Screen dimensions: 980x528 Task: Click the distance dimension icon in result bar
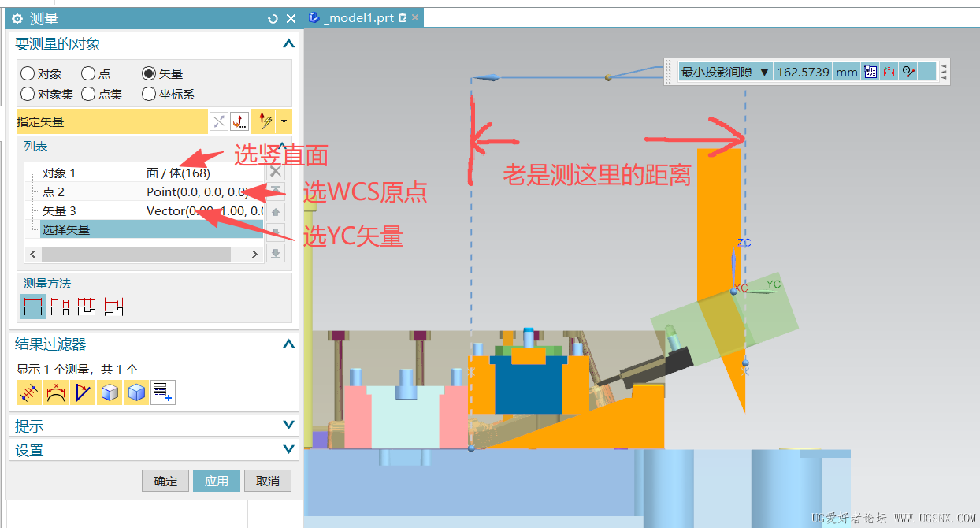point(889,72)
